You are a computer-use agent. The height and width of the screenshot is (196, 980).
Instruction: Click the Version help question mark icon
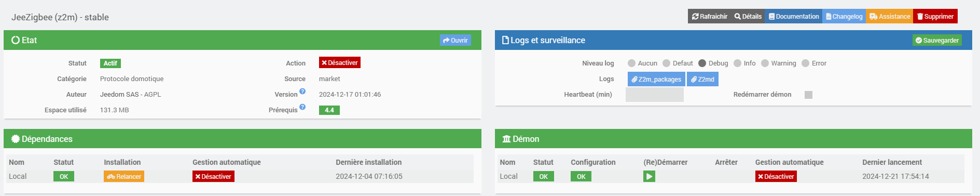(302, 92)
